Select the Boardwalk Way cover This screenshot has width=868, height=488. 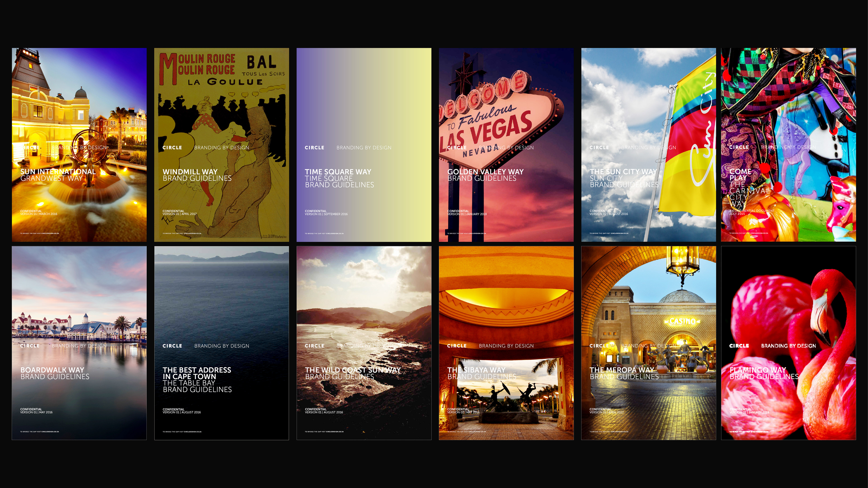[79, 343]
